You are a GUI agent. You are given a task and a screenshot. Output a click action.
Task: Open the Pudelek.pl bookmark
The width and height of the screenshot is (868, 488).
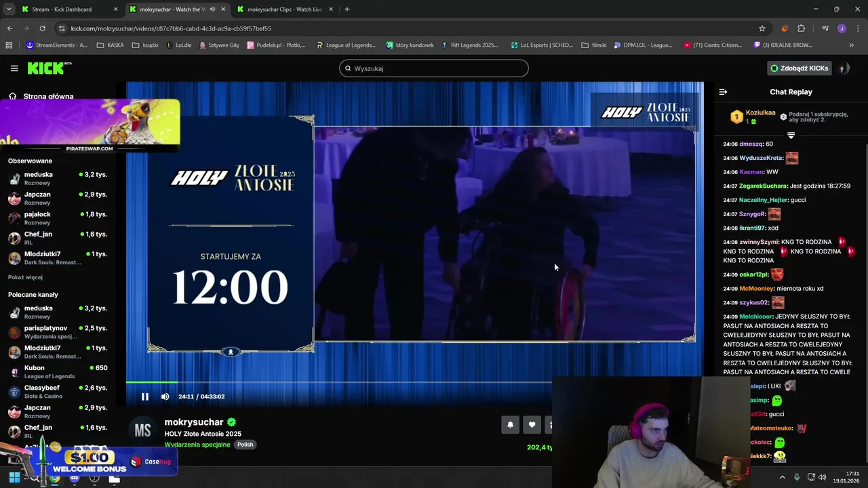pos(277,45)
